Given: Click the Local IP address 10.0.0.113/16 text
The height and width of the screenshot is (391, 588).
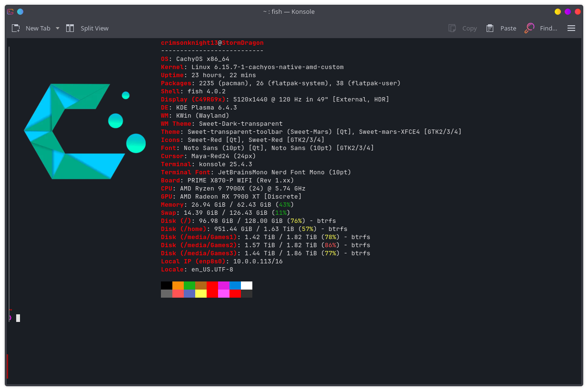Looking at the screenshot, I should [x=258, y=261].
